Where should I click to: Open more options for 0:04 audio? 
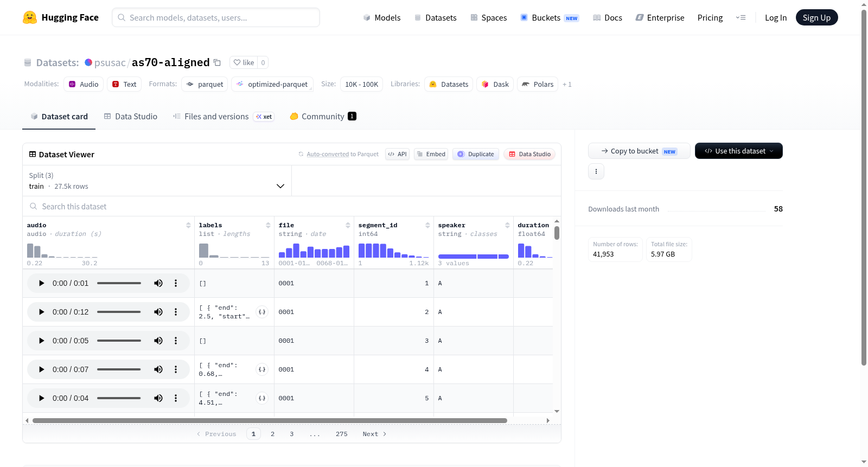(x=176, y=398)
